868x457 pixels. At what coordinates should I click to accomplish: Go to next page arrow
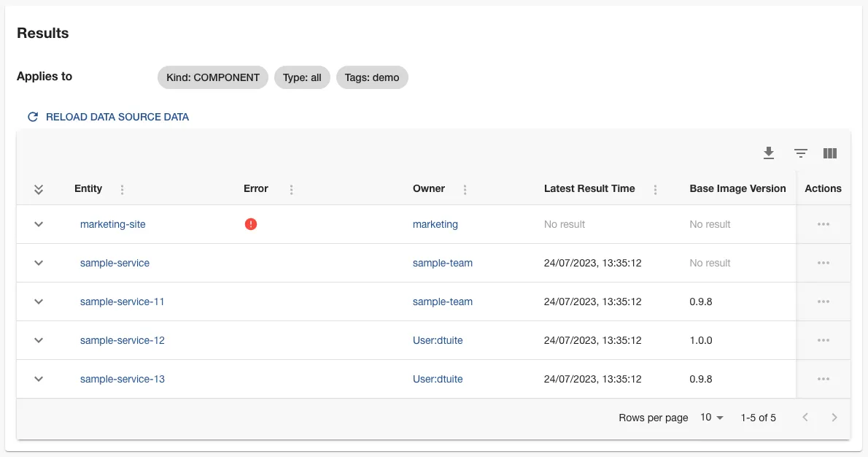pos(834,418)
